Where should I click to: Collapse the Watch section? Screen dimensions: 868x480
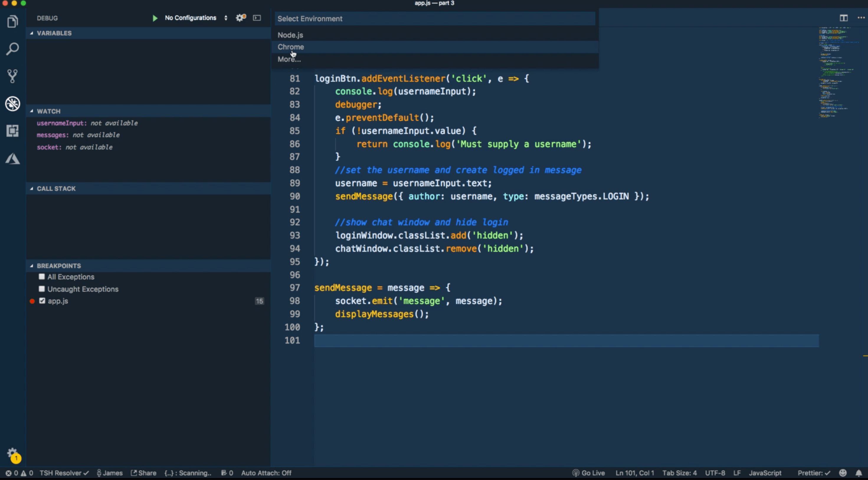(32, 111)
